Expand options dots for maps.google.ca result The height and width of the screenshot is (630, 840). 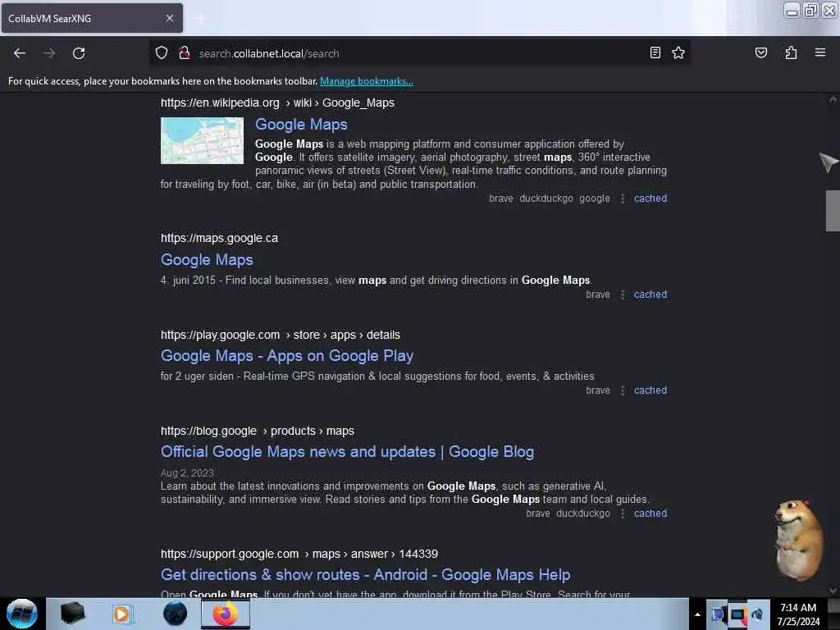point(622,295)
